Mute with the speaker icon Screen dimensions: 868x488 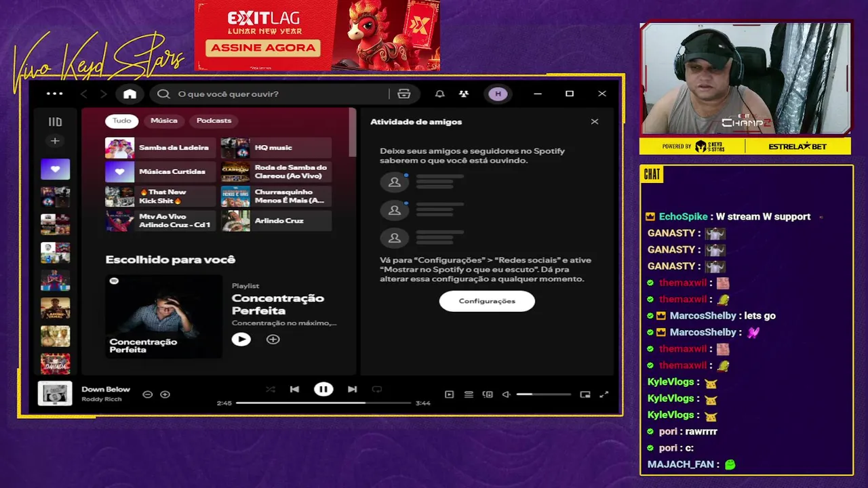click(x=506, y=394)
